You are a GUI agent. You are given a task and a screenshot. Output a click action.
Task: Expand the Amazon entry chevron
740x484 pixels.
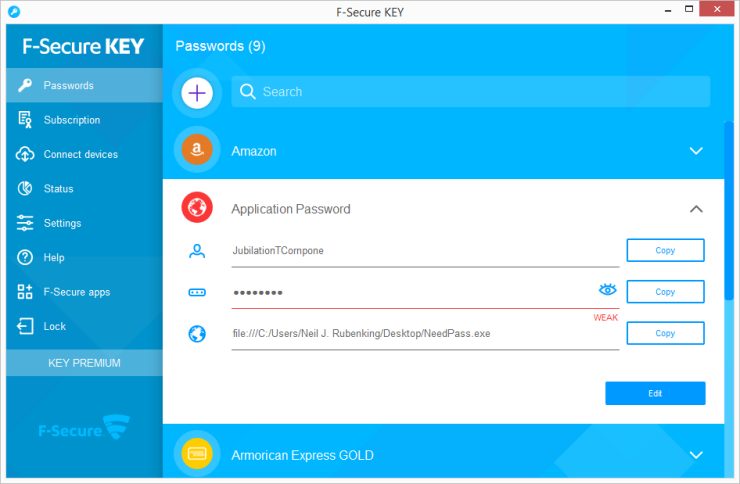tap(696, 151)
